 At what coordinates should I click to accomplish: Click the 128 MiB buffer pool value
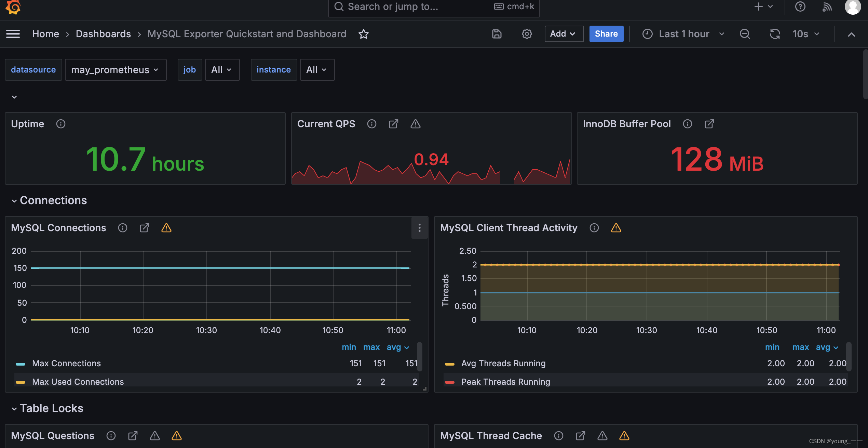pos(717,159)
